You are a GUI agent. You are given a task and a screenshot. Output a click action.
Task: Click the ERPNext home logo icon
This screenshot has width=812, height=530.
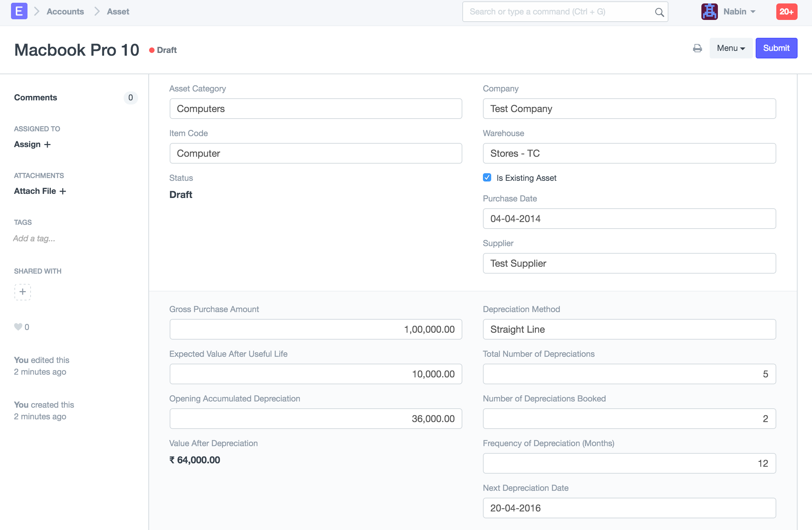click(x=19, y=12)
